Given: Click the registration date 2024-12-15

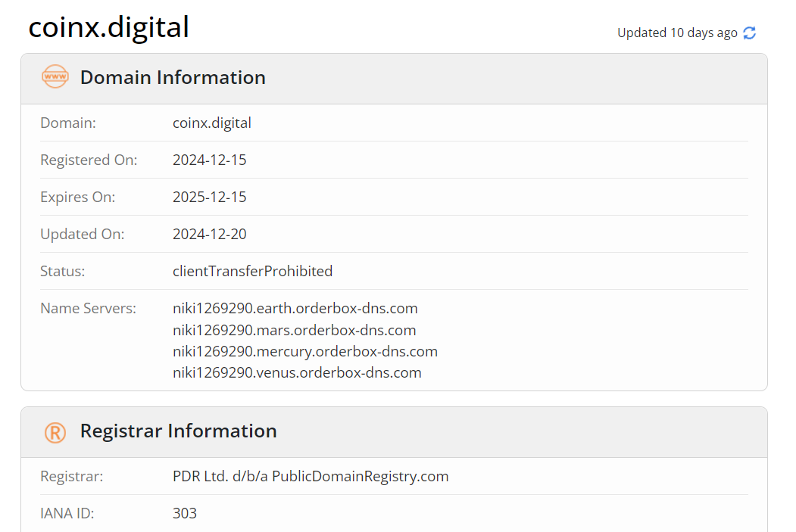Looking at the screenshot, I should pyautogui.click(x=210, y=160).
